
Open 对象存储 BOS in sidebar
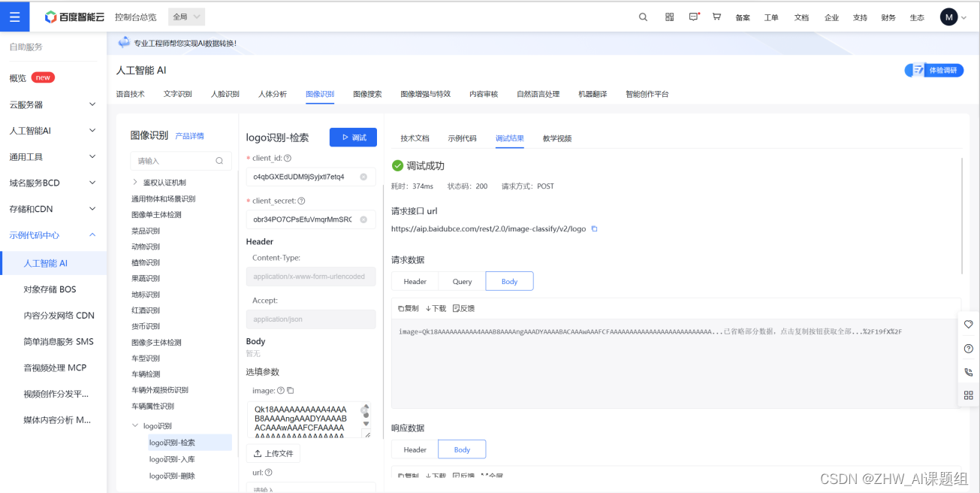(50, 289)
